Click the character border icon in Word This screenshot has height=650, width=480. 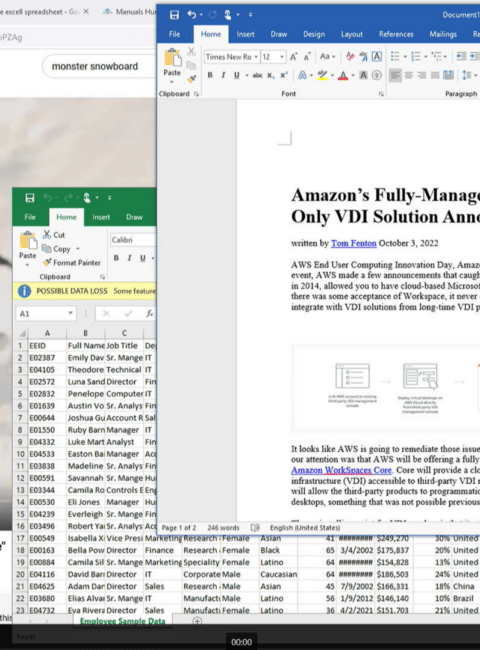tap(377, 56)
